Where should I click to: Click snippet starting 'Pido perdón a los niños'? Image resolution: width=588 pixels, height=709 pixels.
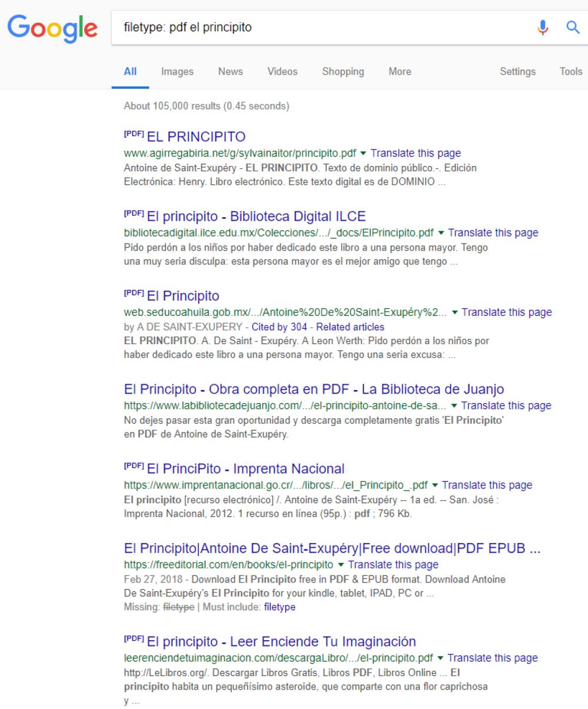(x=306, y=255)
